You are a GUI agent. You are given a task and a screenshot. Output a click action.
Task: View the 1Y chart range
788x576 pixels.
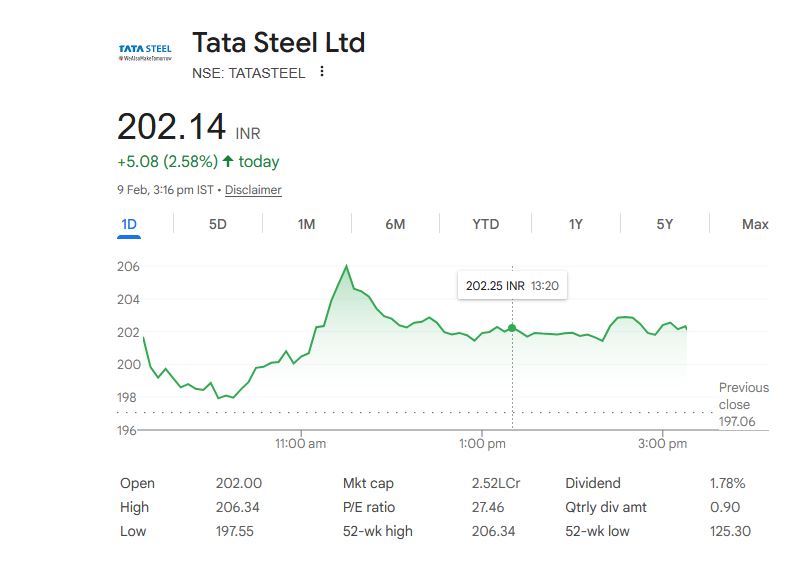click(x=575, y=224)
